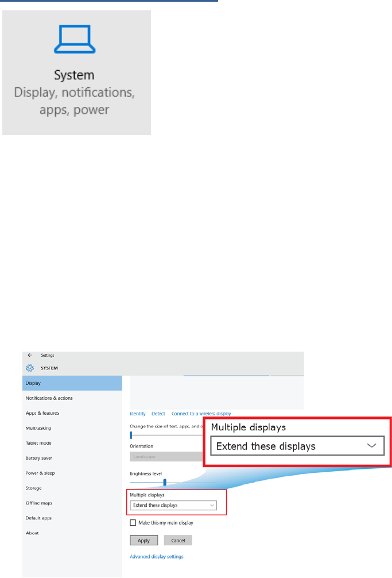Select Display in the sidebar

pyautogui.click(x=72, y=383)
